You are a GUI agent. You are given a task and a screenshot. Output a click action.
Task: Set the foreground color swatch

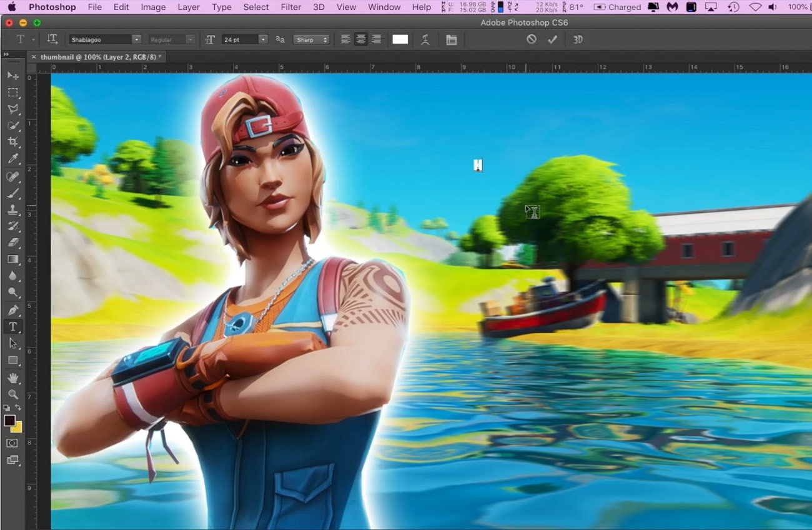click(9, 421)
